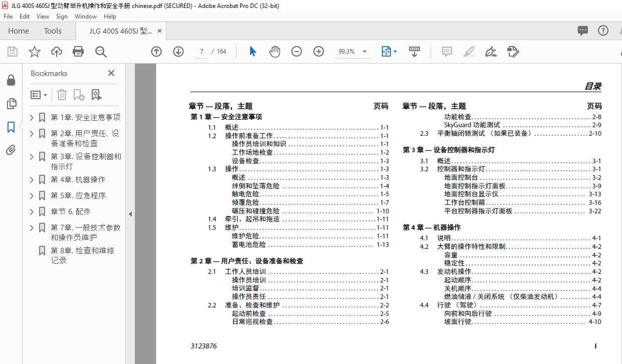Image resolution: width=622 pixels, height=364 pixels.
Task: Open bookmark 第 5章. 应急程序 text
Action: 78,196
